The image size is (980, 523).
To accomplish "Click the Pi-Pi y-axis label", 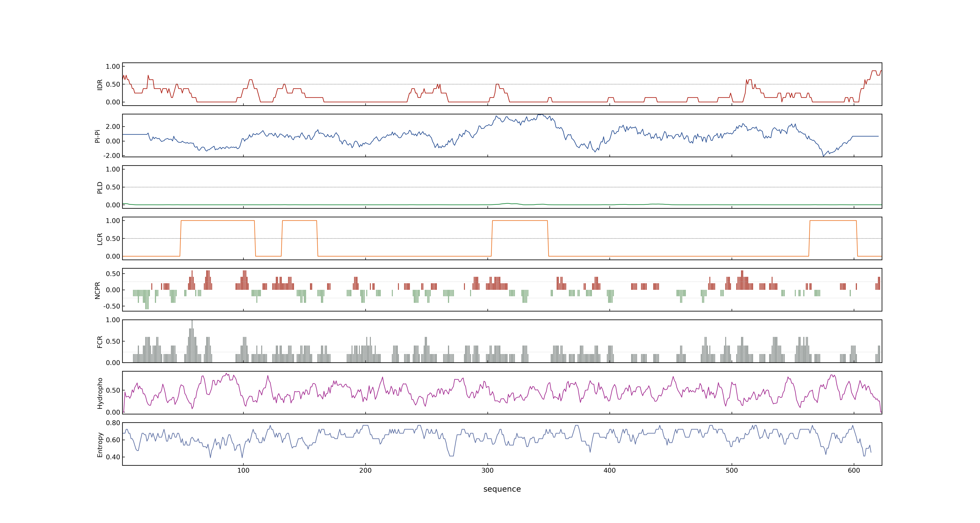I will tap(97, 136).
